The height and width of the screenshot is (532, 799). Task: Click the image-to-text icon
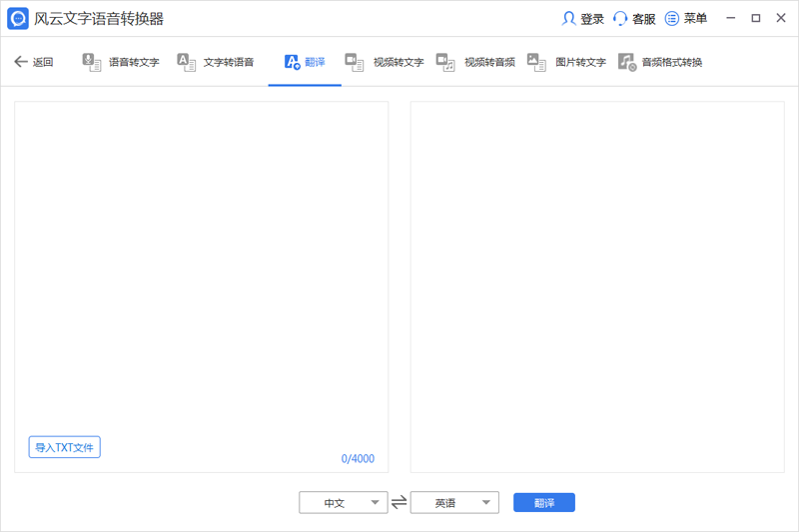536,62
